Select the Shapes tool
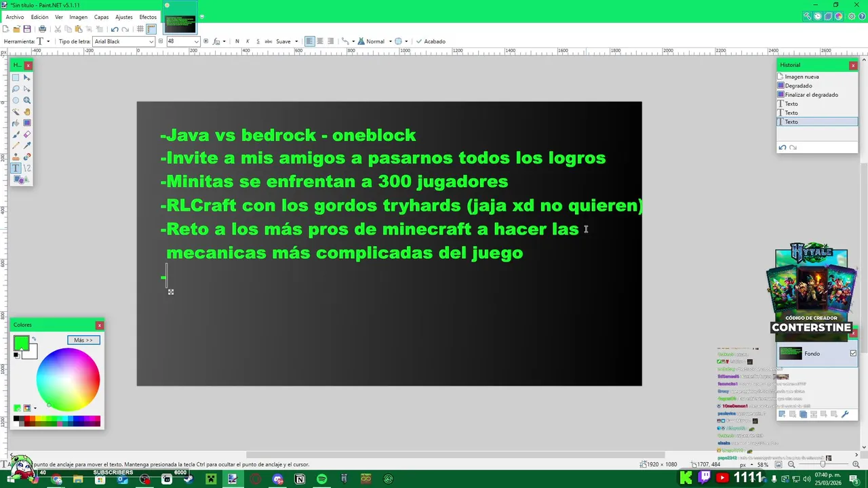Image resolution: width=868 pixels, height=488 pixels. [21, 180]
